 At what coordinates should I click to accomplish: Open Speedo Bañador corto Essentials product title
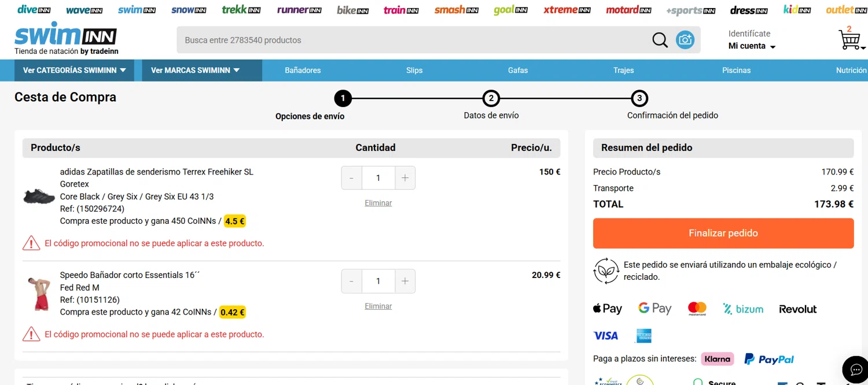tap(130, 275)
